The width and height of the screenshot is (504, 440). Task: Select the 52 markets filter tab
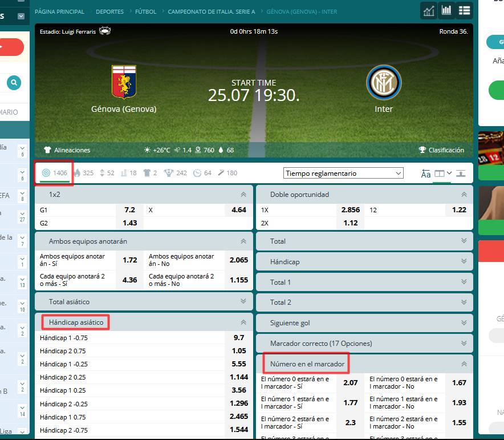tap(107, 173)
